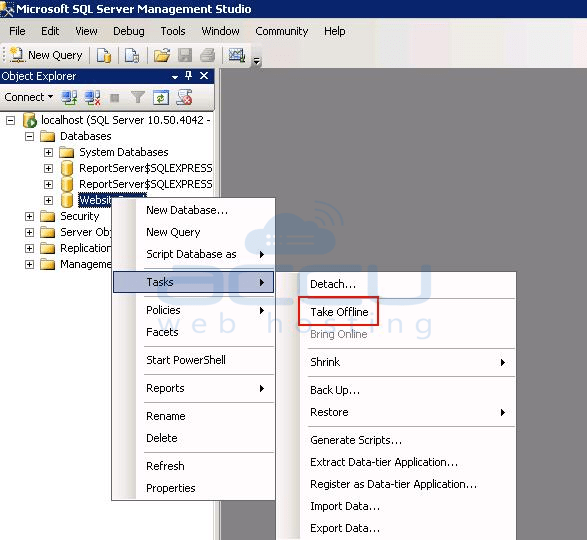Image resolution: width=587 pixels, height=540 pixels.
Task: Collapse the Databases folder node
Action: pos(30,136)
